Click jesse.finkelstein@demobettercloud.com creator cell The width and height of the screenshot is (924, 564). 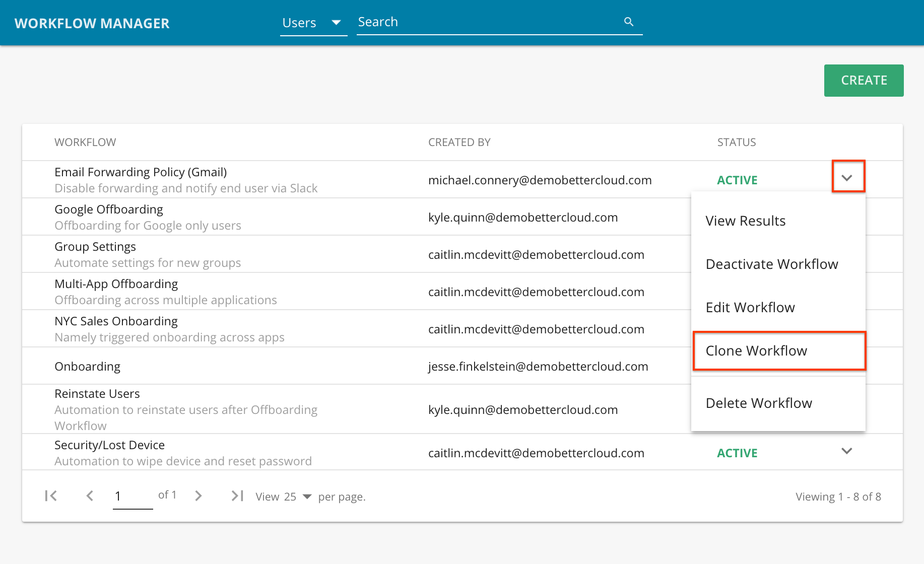[538, 367]
